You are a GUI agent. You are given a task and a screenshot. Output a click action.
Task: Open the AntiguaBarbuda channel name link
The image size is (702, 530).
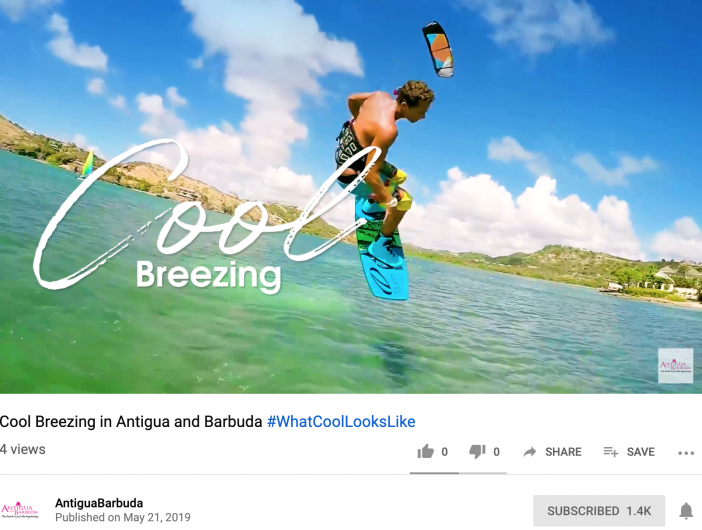[x=99, y=503]
